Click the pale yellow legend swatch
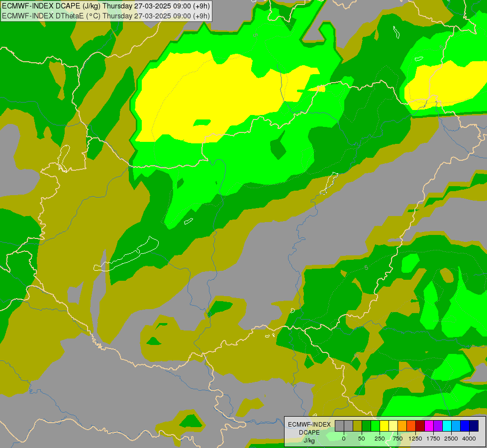Screen dimensions: 487x448 click(x=393, y=426)
